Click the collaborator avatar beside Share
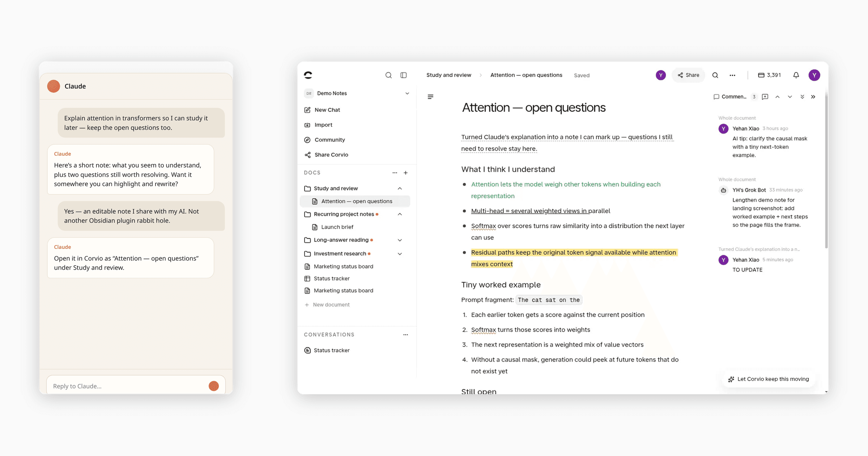Viewport: 868px width, 456px height. [661, 75]
